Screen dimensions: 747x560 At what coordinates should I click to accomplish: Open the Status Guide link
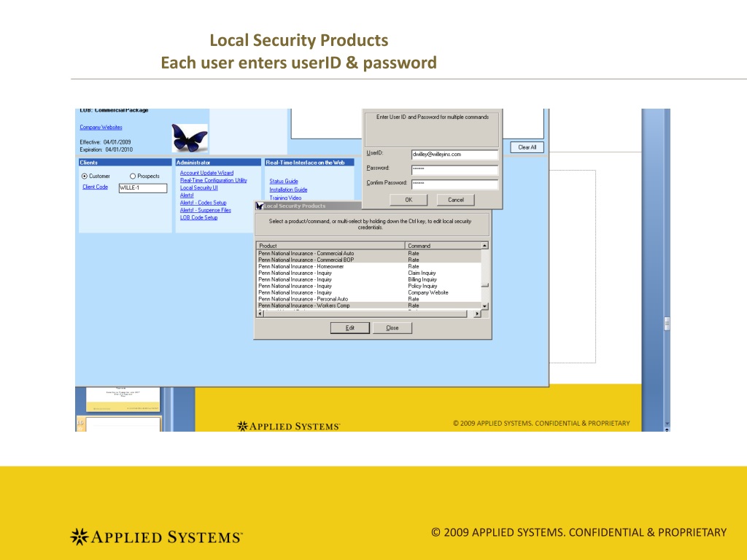(284, 181)
